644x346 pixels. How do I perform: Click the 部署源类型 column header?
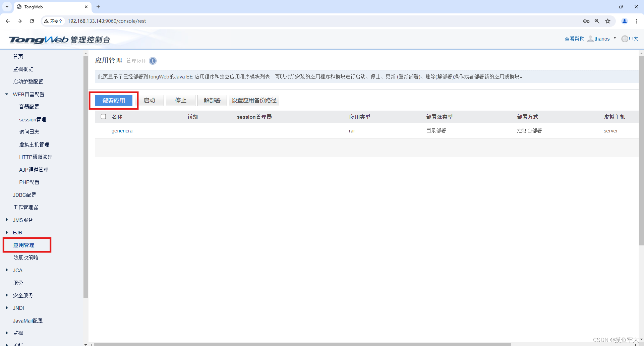click(x=440, y=117)
